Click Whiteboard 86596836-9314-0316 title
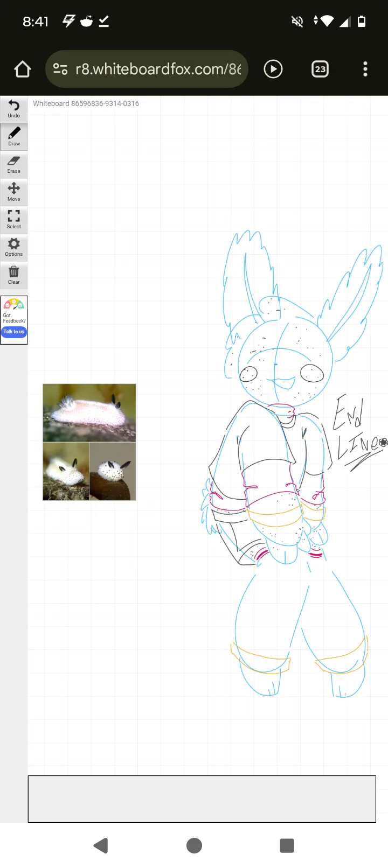 (86, 103)
